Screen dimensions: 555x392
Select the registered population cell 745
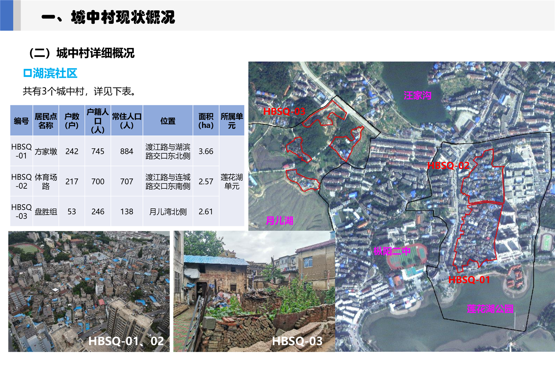[x=98, y=151]
